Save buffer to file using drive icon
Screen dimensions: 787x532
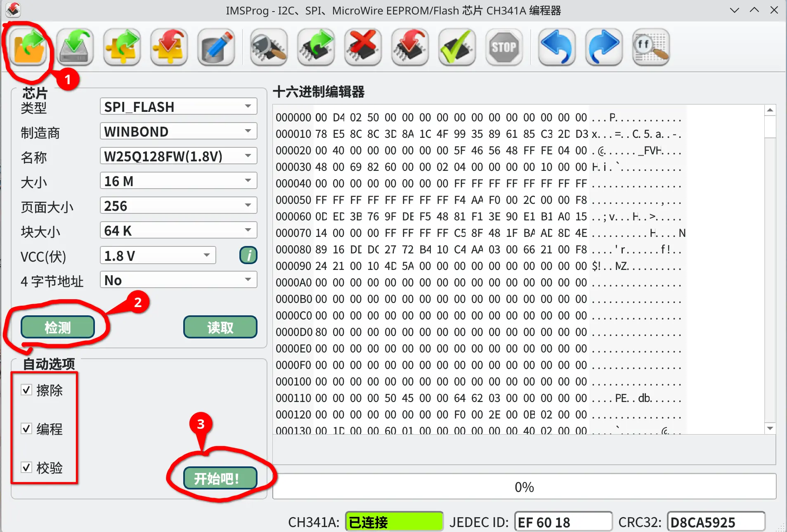tap(75, 47)
